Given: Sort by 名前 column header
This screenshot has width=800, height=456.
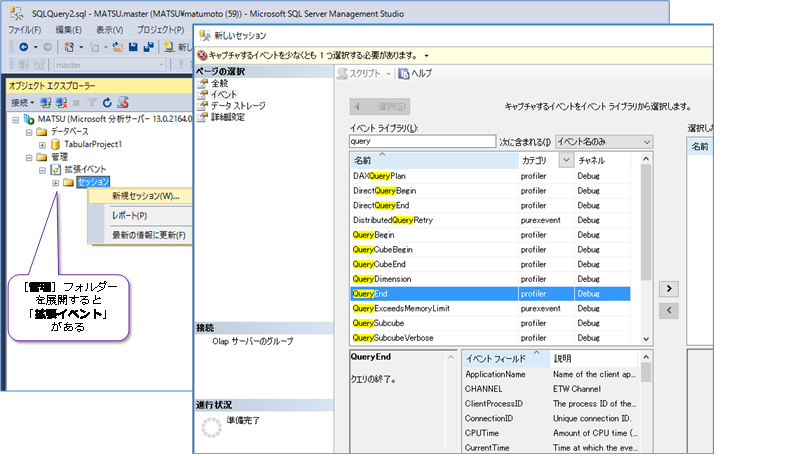Looking at the screenshot, I should (434, 160).
